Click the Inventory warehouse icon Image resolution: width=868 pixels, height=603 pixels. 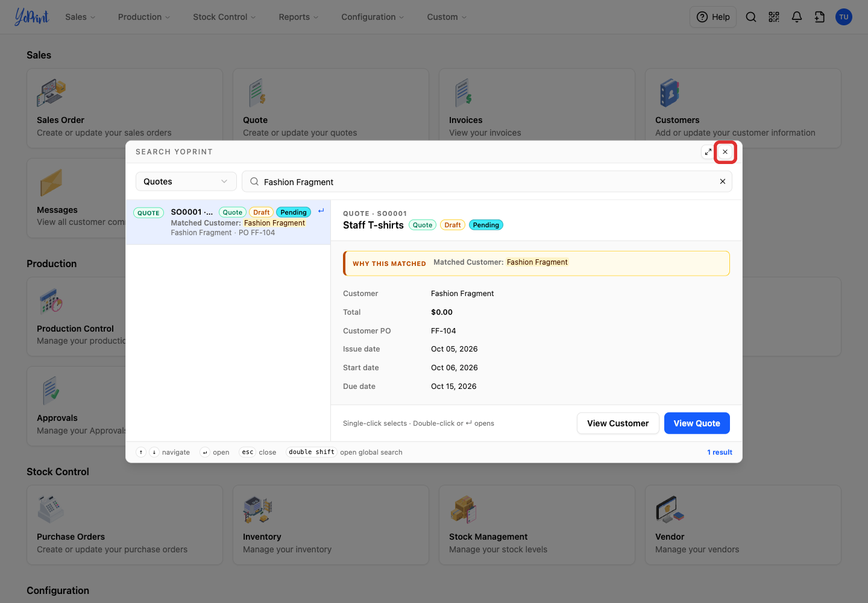(x=257, y=510)
